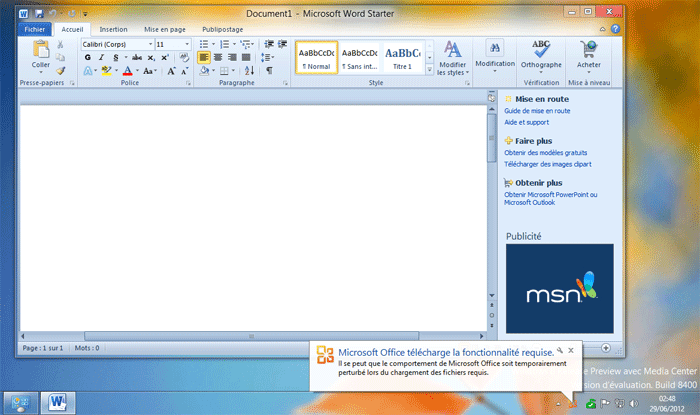Toggle italic formatting
Screen dimensions: 700x415
(101, 58)
